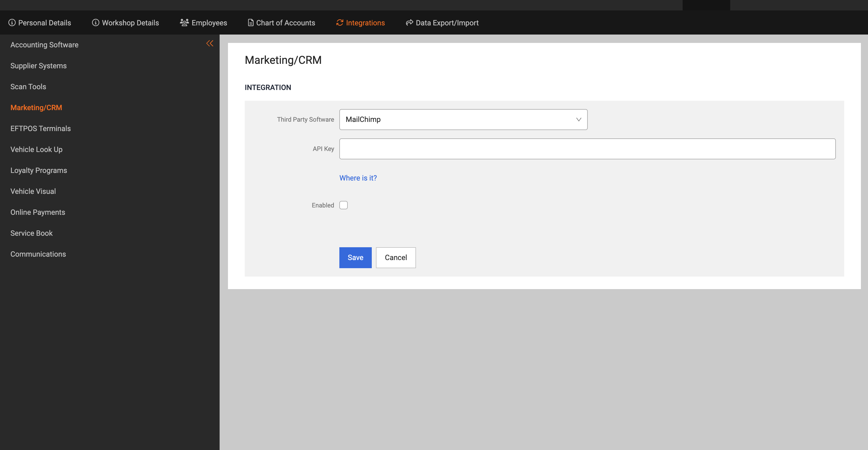Image resolution: width=868 pixels, height=450 pixels.
Task: Focus the API Key input field
Action: 587,149
